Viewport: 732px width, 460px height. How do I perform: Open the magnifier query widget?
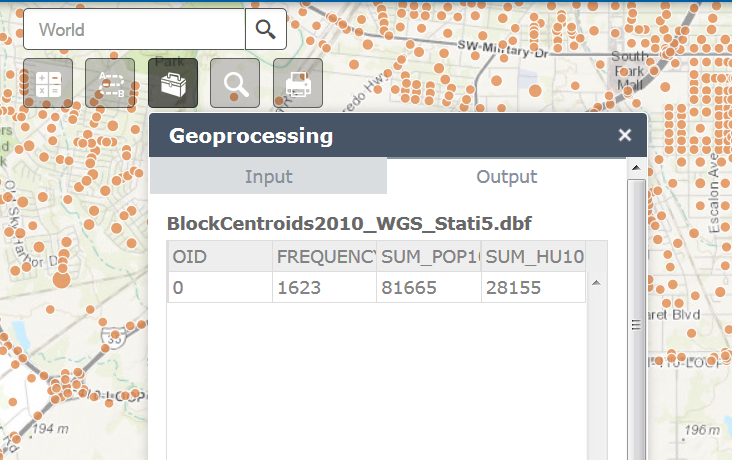(235, 83)
